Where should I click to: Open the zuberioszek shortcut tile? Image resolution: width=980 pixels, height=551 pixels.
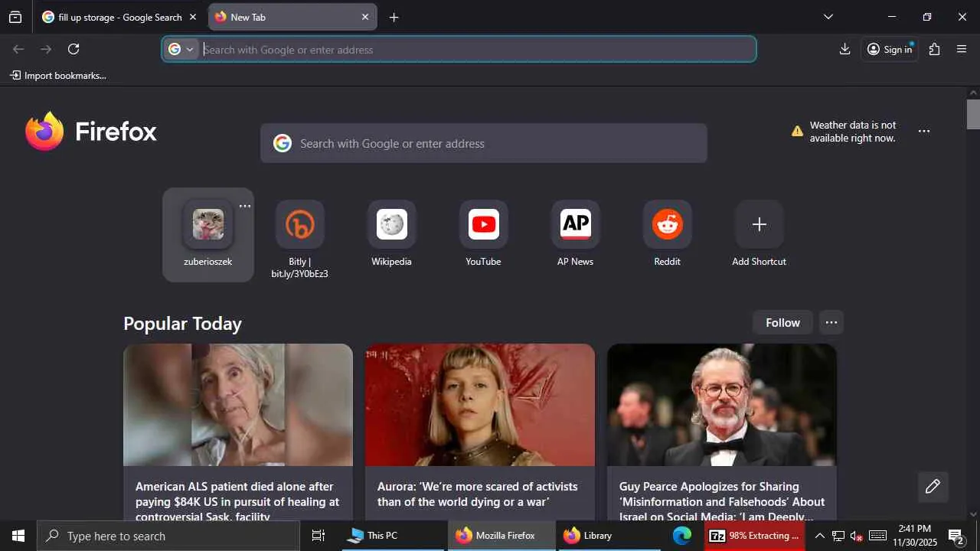(x=208, y=234)
